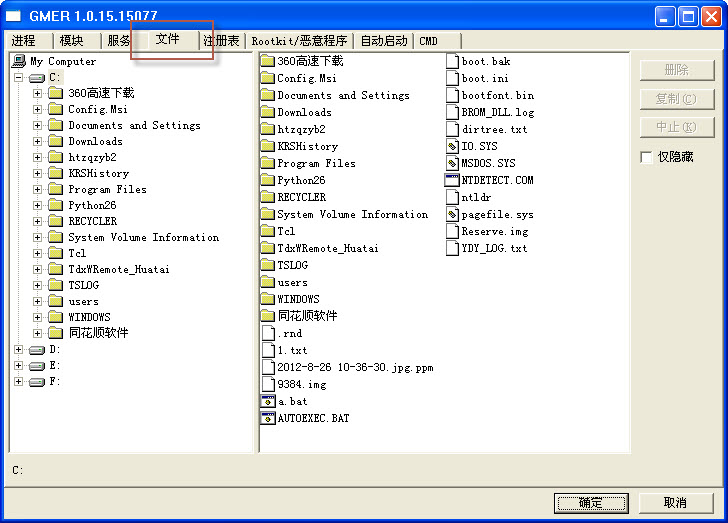Click the a.bat batch file icon
728x523 pixels.
pyautogui.click(x=267, y=401)
